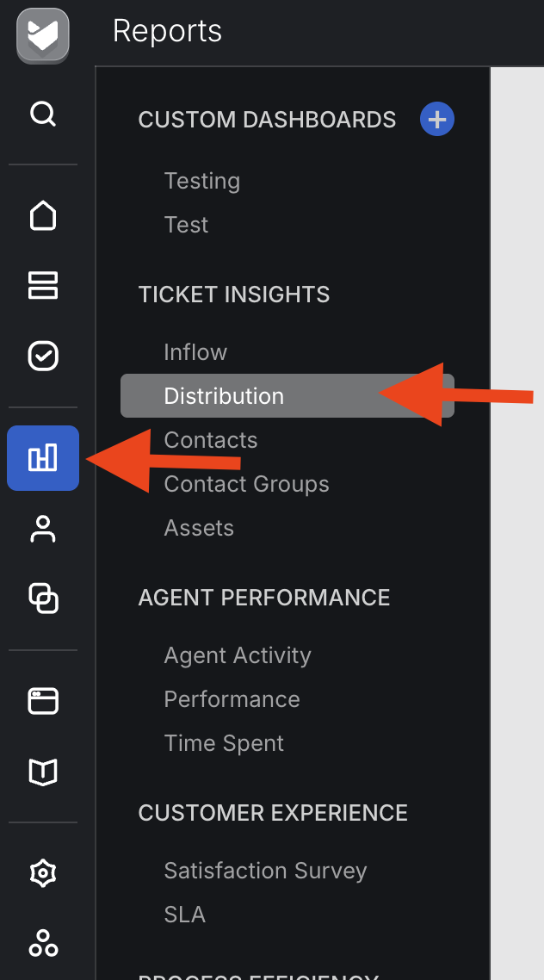
Task: View the Satisfaction Survey report
Action: (265, 871)
